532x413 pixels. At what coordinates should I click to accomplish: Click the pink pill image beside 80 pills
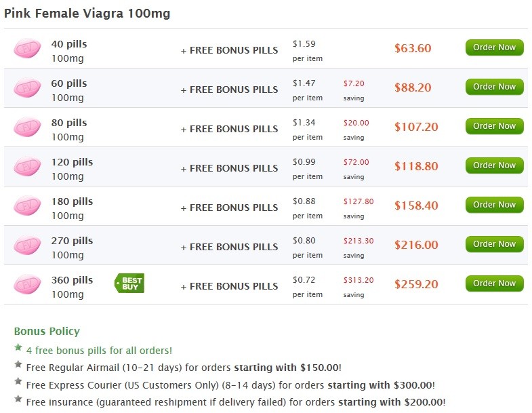[x=27, y=127]
